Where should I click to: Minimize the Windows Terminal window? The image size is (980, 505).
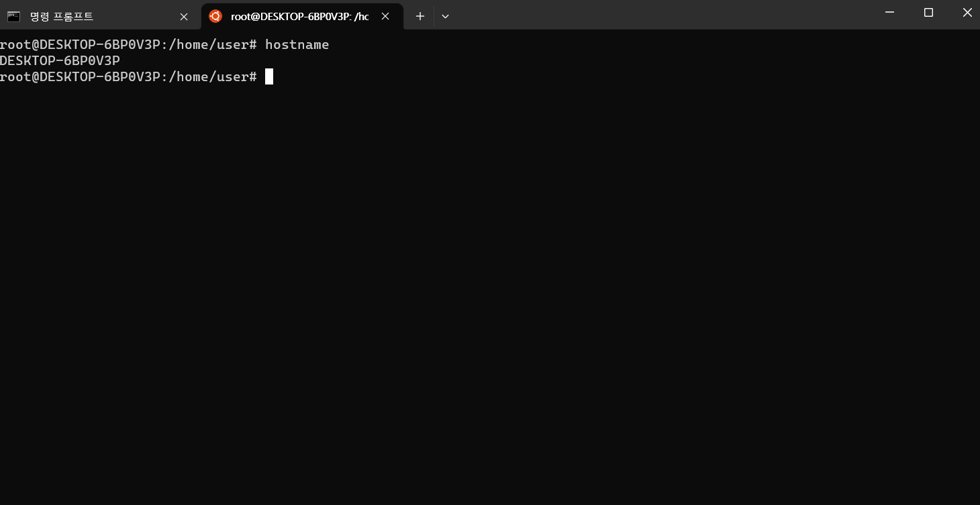click(889, 12)
